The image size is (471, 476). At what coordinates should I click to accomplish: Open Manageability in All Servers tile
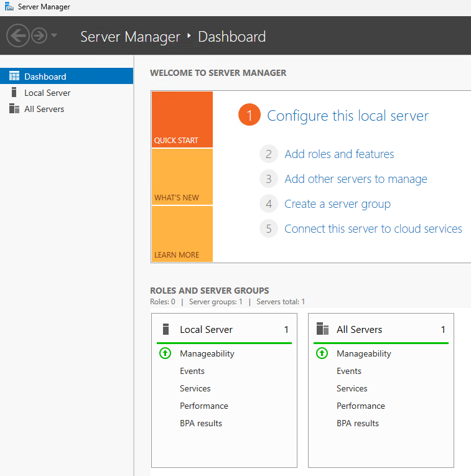pyautogui.click(x=364, y=353)
